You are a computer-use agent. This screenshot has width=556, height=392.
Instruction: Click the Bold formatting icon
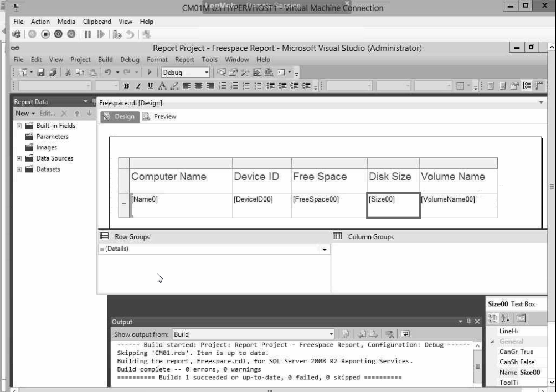(x=127, y=86)
